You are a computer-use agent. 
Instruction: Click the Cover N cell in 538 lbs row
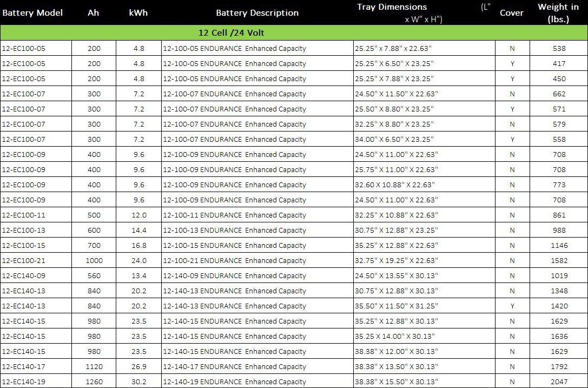tap(512, 48)
